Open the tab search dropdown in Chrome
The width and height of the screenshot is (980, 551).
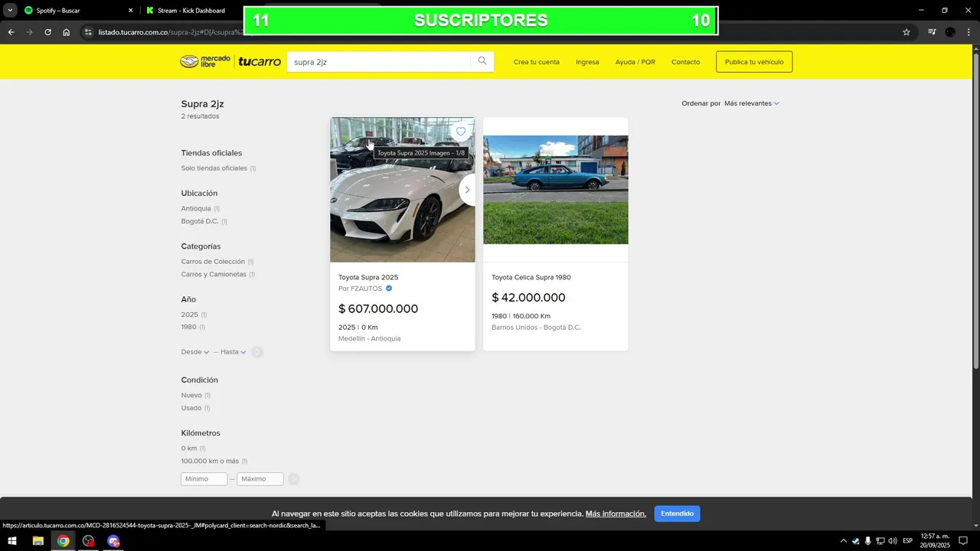pos(10,11)
